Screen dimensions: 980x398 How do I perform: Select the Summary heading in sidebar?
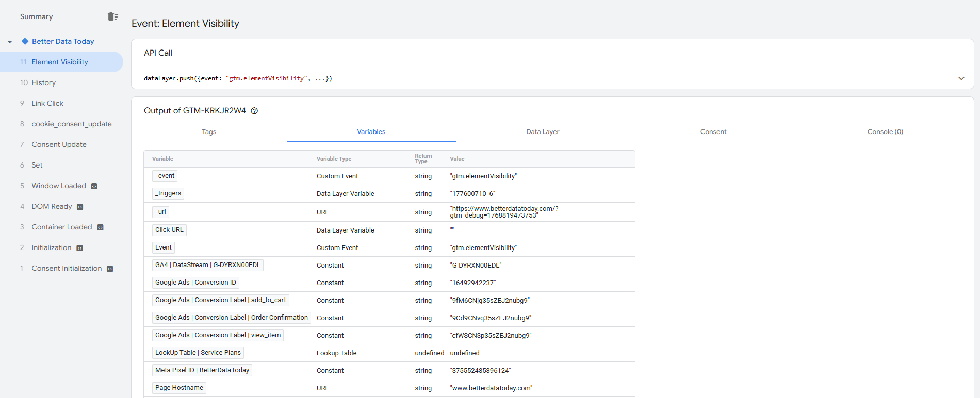click(x=37, y=16)
